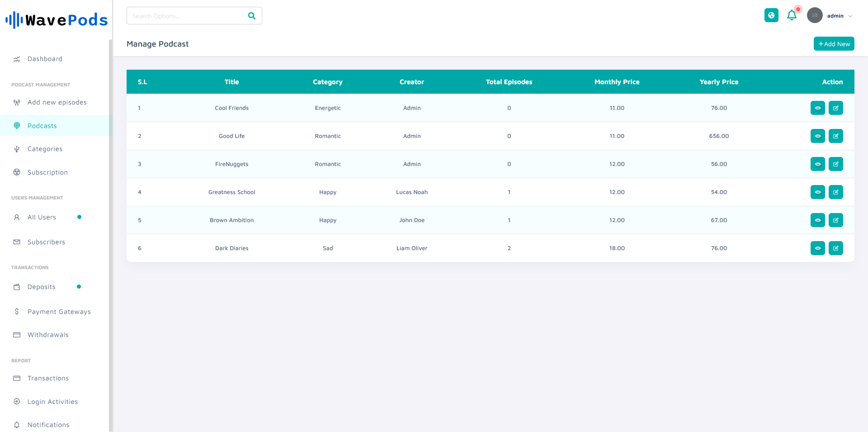
Task: Open Categories in the sidebar
Action: [45, 149]
